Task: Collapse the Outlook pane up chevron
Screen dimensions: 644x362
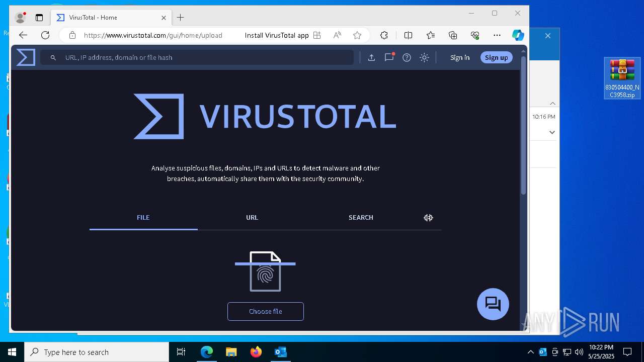Action: coord(552,103)
